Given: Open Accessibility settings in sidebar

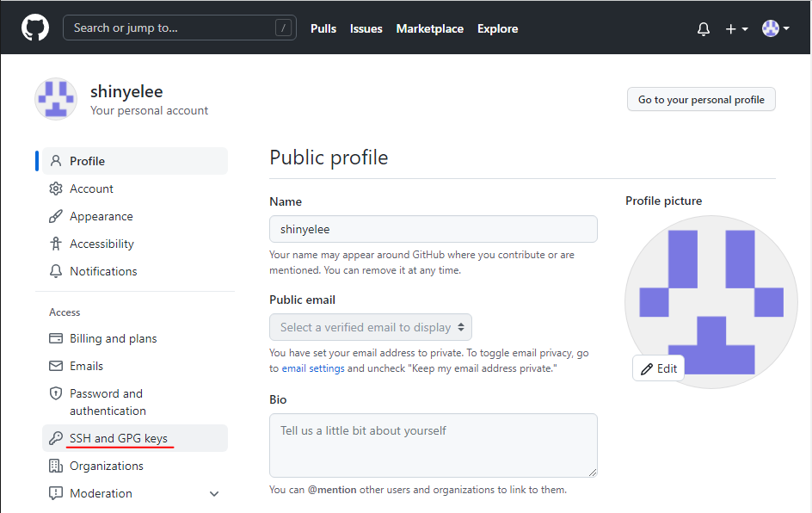Looking at the screenshot, I should [135, 244].
